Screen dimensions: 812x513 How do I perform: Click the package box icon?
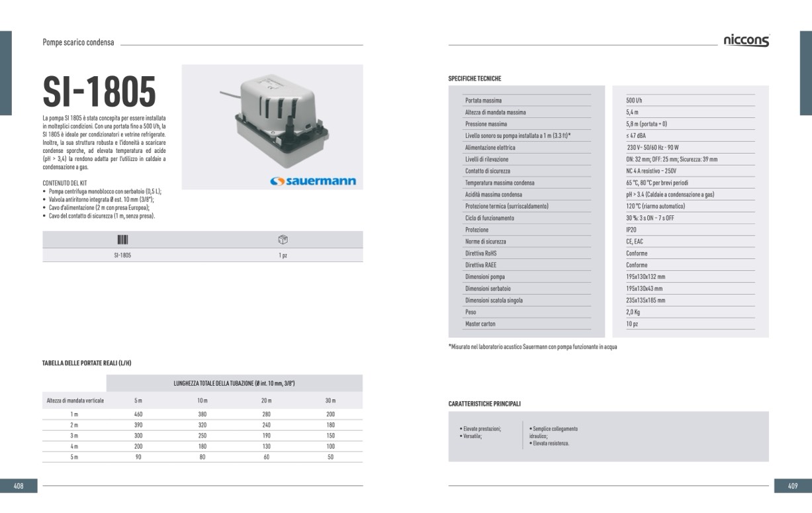(283, 240)
